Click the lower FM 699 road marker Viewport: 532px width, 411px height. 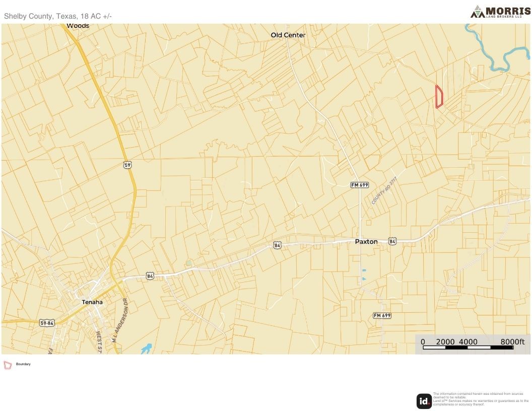click(382, 315)
